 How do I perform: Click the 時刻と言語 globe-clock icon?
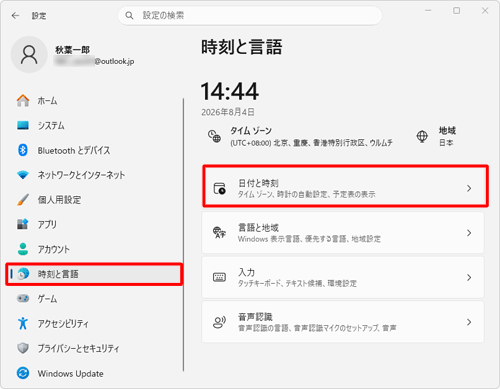23,274
